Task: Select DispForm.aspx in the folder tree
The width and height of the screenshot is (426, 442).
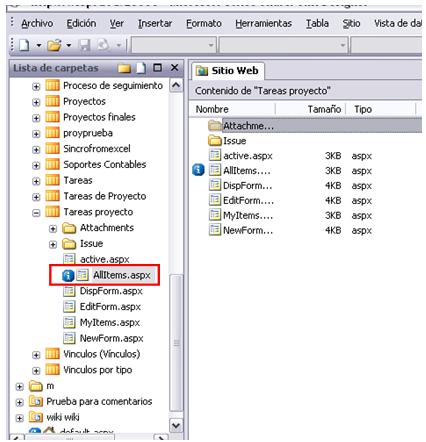Action: pos(111,291)
